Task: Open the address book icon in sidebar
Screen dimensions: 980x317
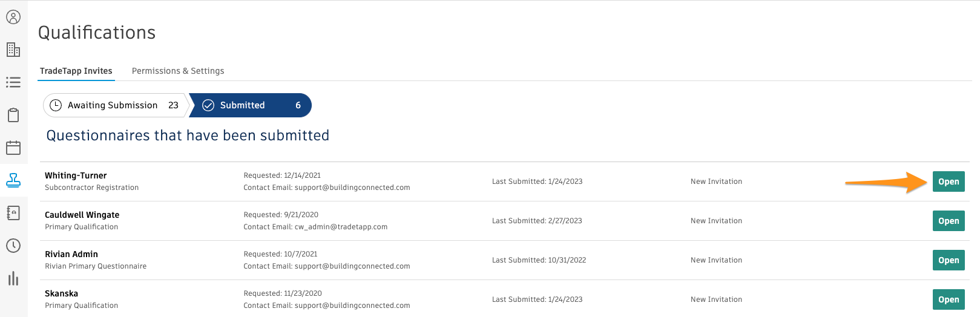Action: coord(13,213)
